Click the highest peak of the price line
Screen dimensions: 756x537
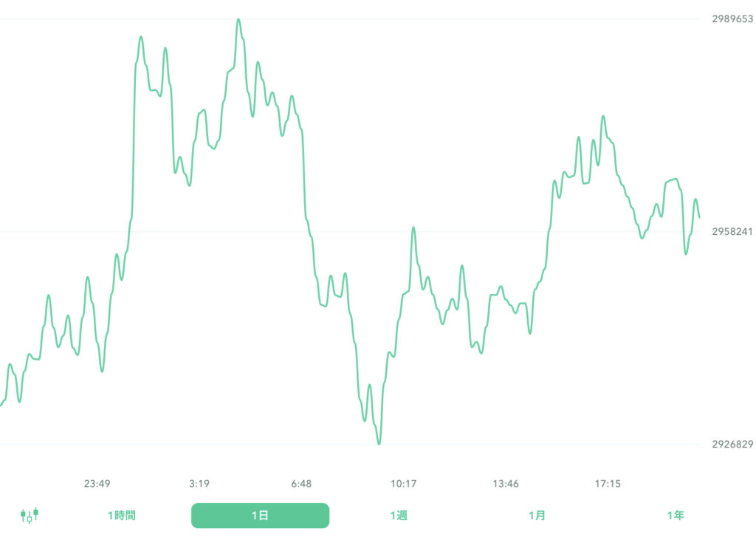coord(238,18)
